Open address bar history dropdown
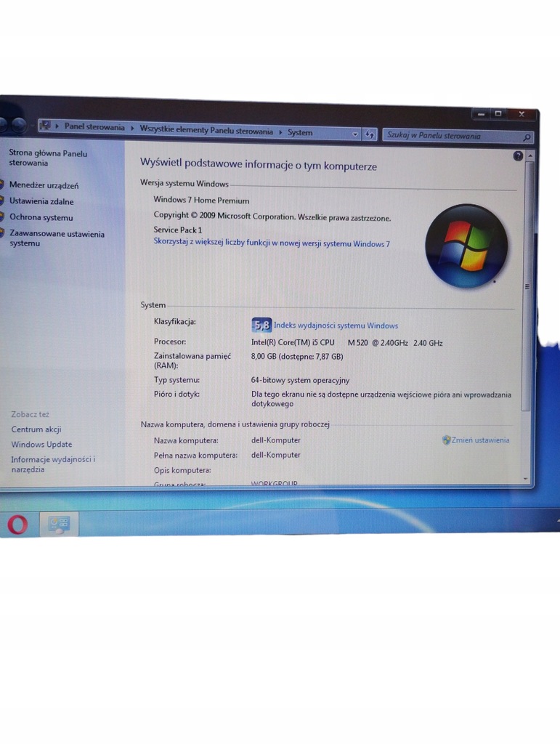The height and width of the screenshot is (744, 560). [x=355, y=134]
